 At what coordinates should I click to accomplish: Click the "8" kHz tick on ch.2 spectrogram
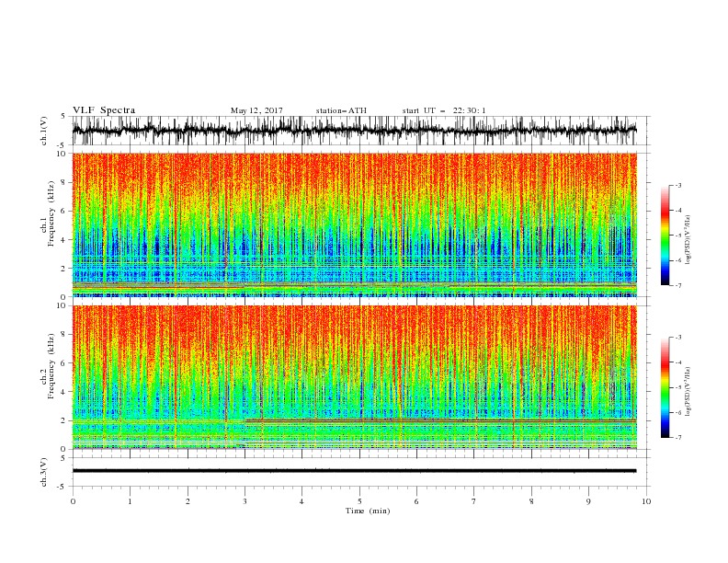tap(63, 334)
